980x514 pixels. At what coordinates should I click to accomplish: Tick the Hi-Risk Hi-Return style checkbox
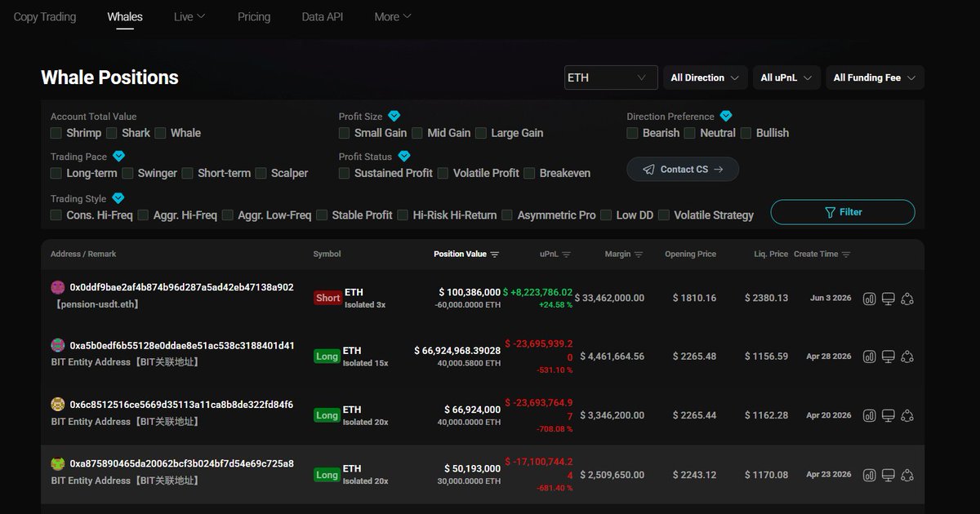coord(403,215)
